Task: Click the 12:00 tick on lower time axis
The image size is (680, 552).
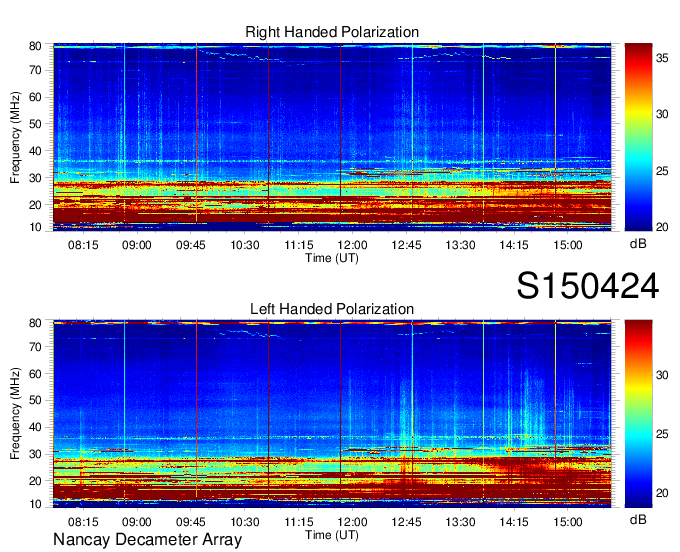Action: pyautogui.click(x=353, y=522)
